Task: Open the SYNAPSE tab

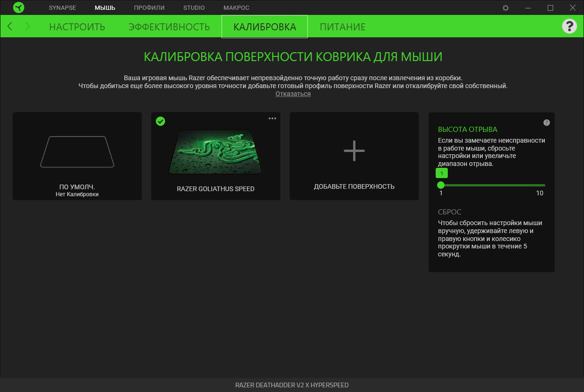Action: 63,8
